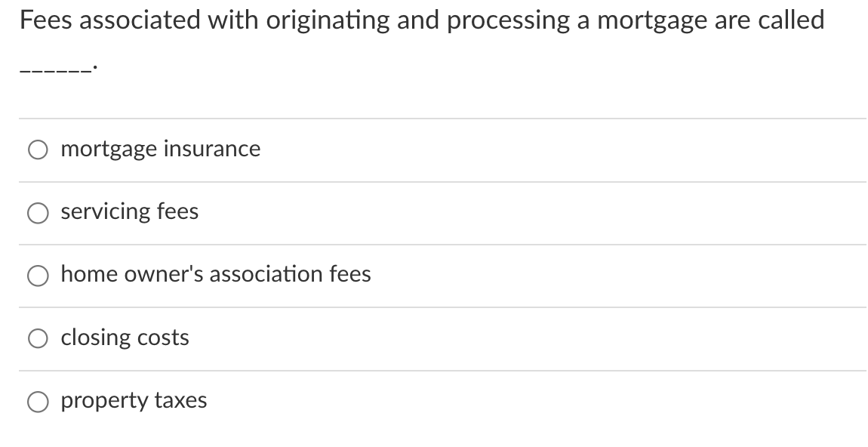Screen dimensions: 868x447
Task: Click the text label servicing fees
Action: coord(129,212)
